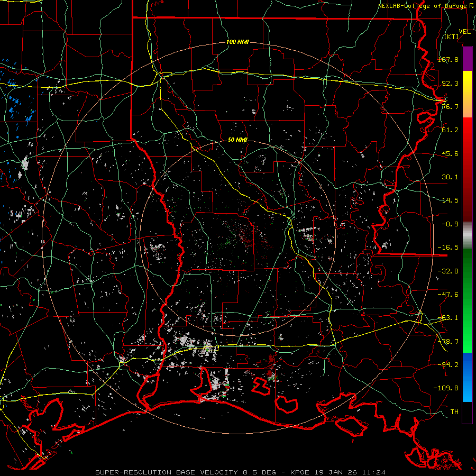Image resolution: width=476 pixels, height=476 pixels.
Task: Click the TH legend label
Action: [454, 412]
